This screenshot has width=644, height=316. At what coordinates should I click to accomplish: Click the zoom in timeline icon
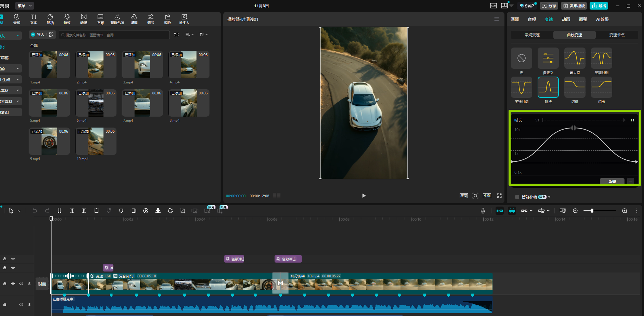pos(625,211)
